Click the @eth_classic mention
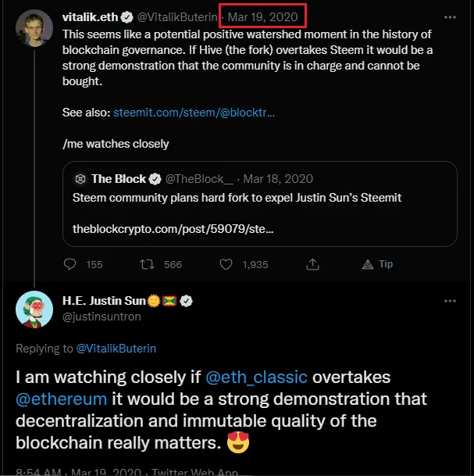 point(255,378)
